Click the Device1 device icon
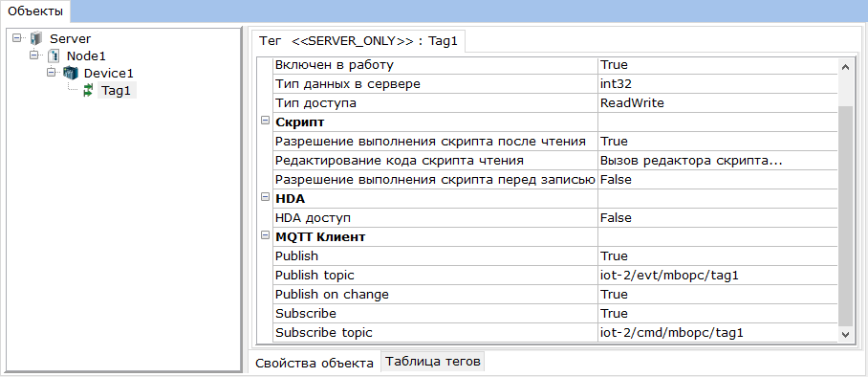Image resolution: width=868 pixels, height=377 pixels. pyautogui.click(x=71, y=73)
